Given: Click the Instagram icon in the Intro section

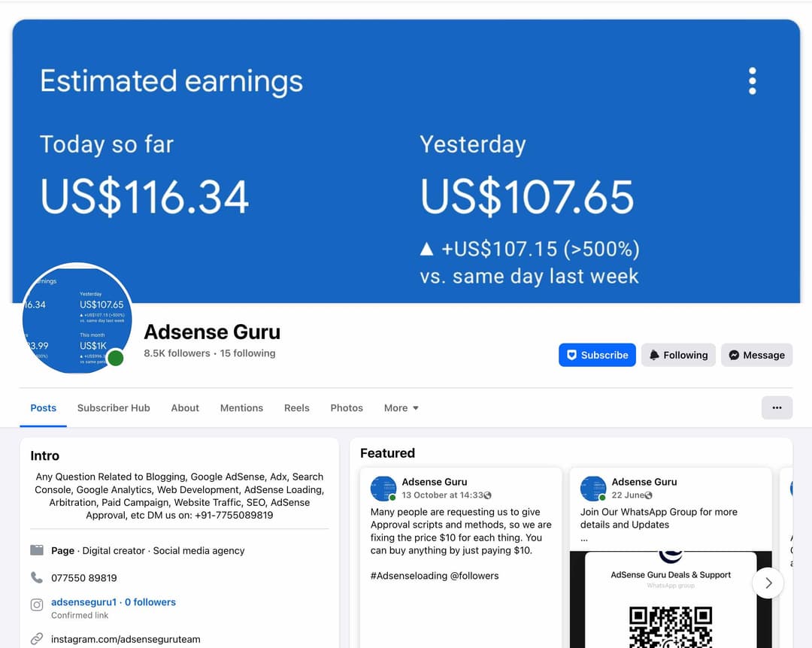Looking at the screenshot, I should [x=37, y=601].
